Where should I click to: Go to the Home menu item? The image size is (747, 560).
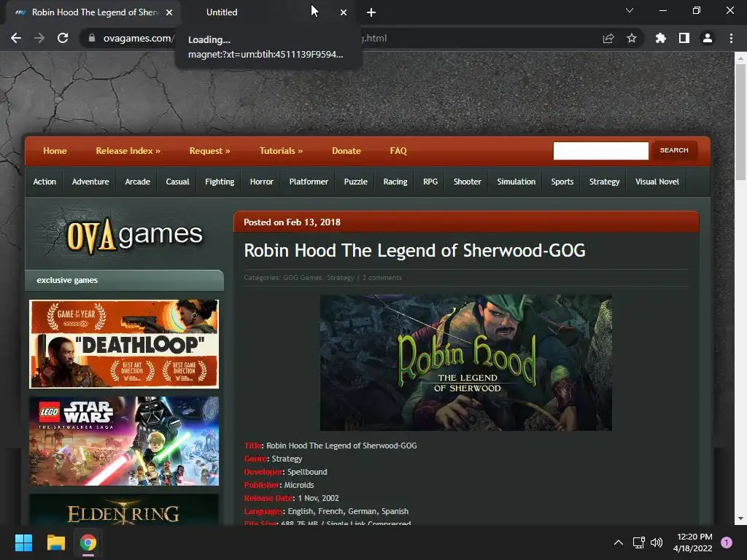point(55,151)
